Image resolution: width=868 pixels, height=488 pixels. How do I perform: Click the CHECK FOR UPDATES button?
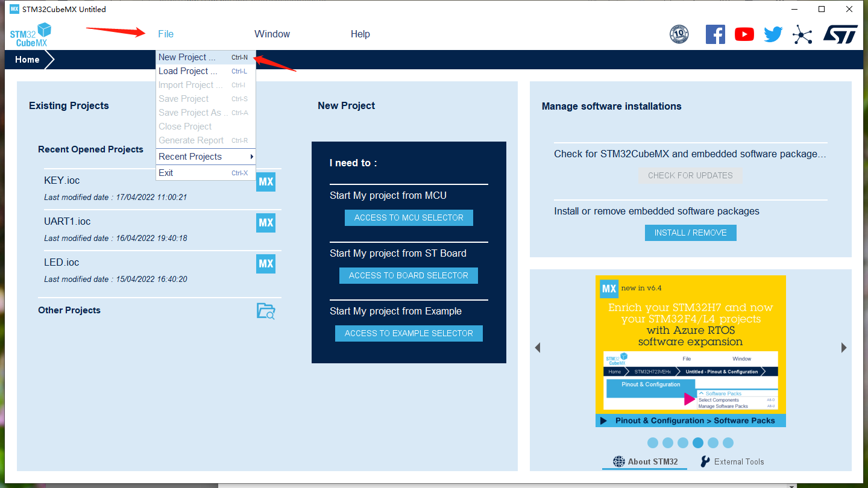click(x=690, y=175)
